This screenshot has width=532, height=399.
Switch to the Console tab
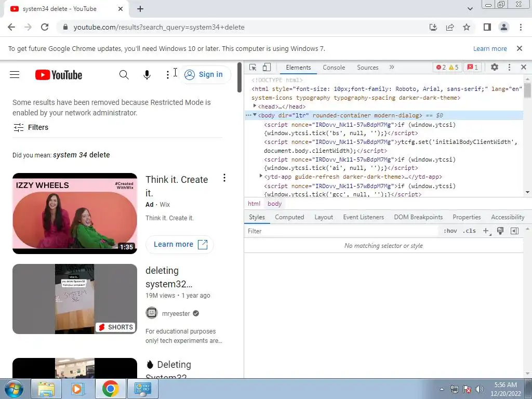pyautogui.click(x=334, y=67)
